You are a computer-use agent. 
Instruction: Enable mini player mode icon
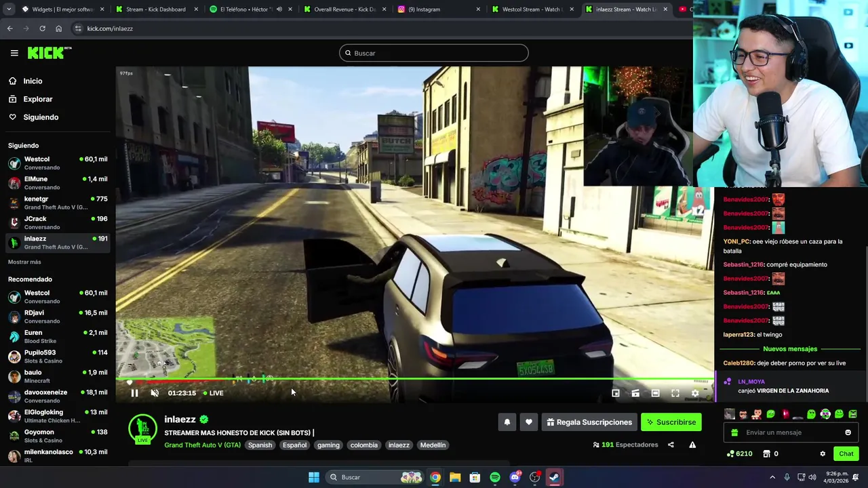(635, 393)
